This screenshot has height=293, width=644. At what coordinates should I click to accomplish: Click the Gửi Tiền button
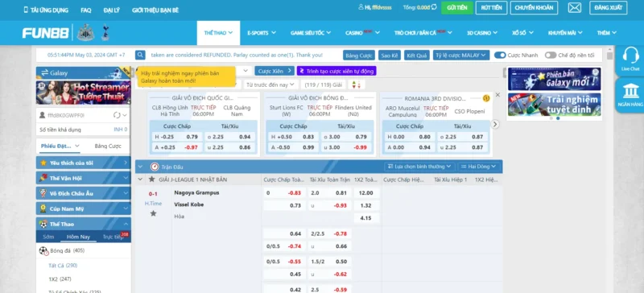[457, 8]
